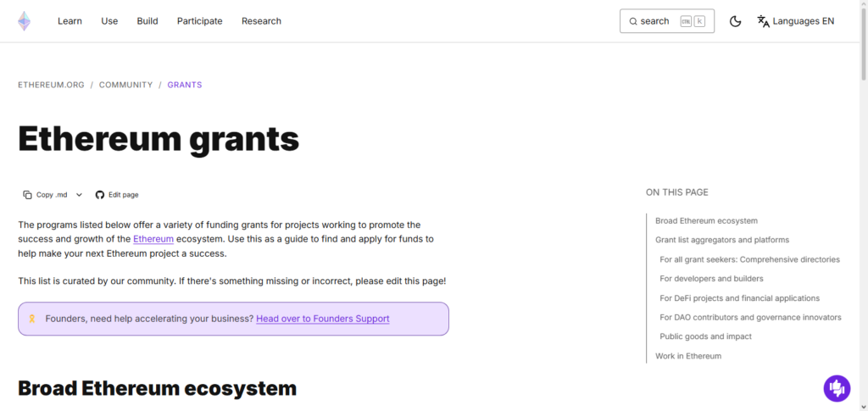868x411 pixels.
Task: Click Copy .md button
Action: [46, 195]
